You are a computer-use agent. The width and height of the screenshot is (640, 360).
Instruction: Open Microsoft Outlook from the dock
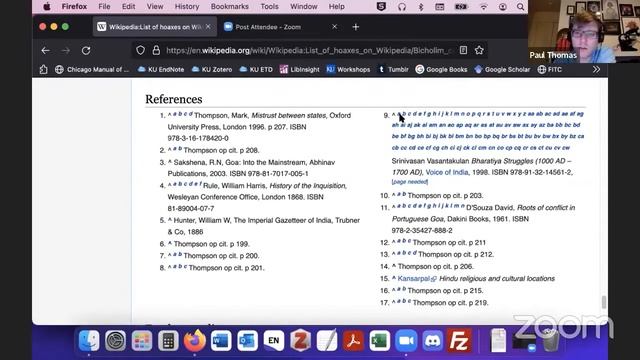click(247, 340)
